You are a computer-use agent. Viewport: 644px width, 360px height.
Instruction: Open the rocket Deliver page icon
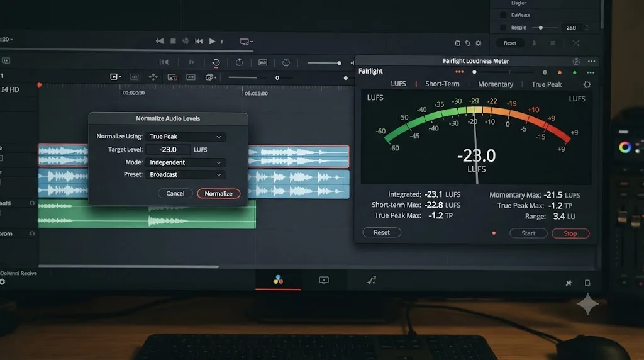[372, 280]
